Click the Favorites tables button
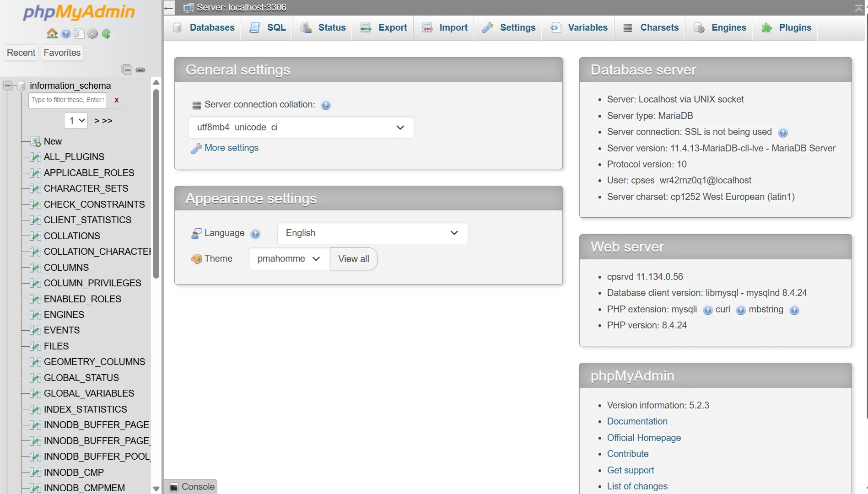The height and width of the screenshot is (494, 868). coord(62,53)
